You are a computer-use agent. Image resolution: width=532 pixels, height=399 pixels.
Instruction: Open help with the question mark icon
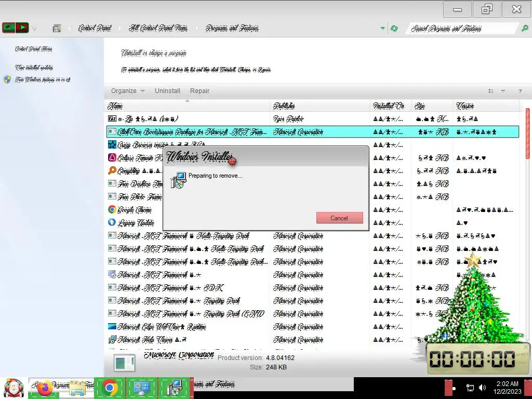(x=520, y=91)
